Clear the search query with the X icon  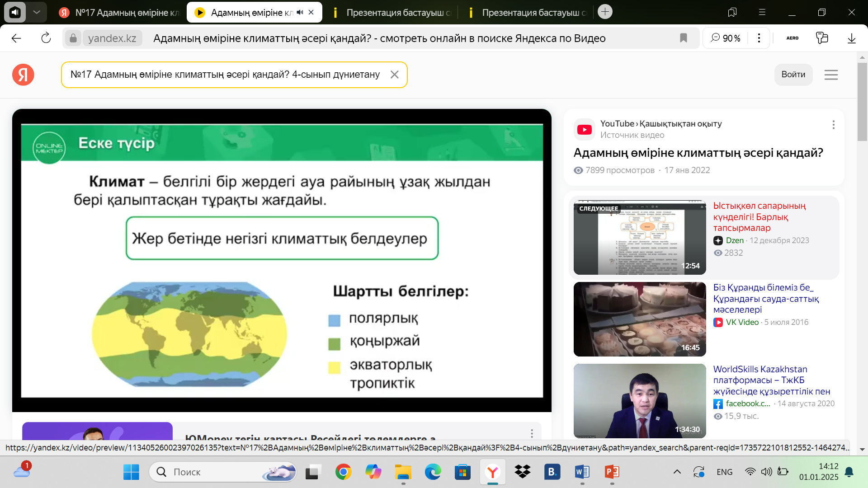pos(394,75)
